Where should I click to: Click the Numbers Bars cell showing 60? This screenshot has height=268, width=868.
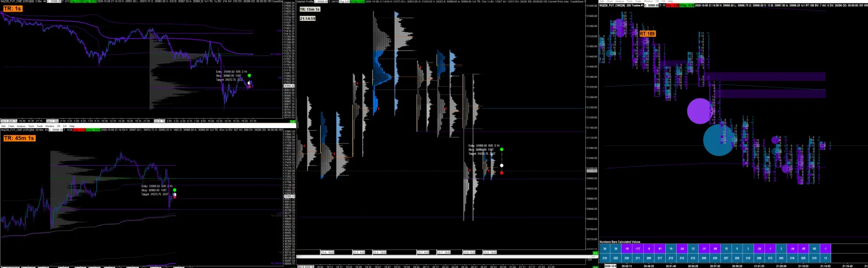click(815, 248)
